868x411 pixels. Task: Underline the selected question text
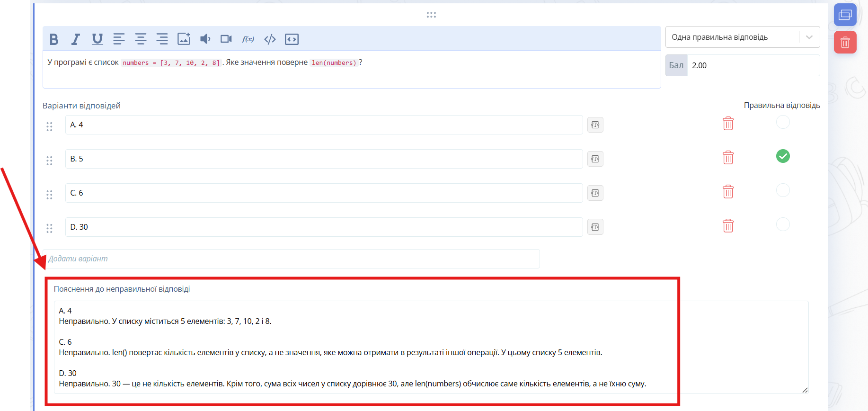coord(97,39)
